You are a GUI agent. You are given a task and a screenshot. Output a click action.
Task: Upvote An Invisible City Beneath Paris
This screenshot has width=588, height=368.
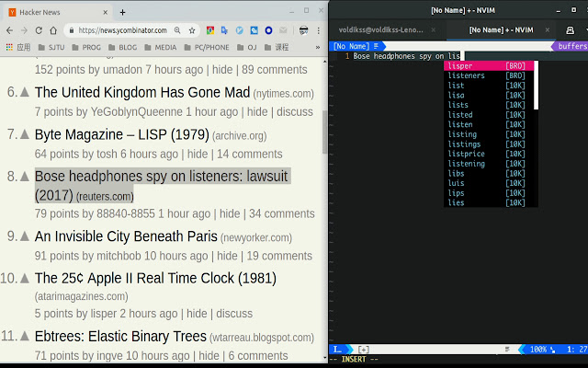point(25,237)
